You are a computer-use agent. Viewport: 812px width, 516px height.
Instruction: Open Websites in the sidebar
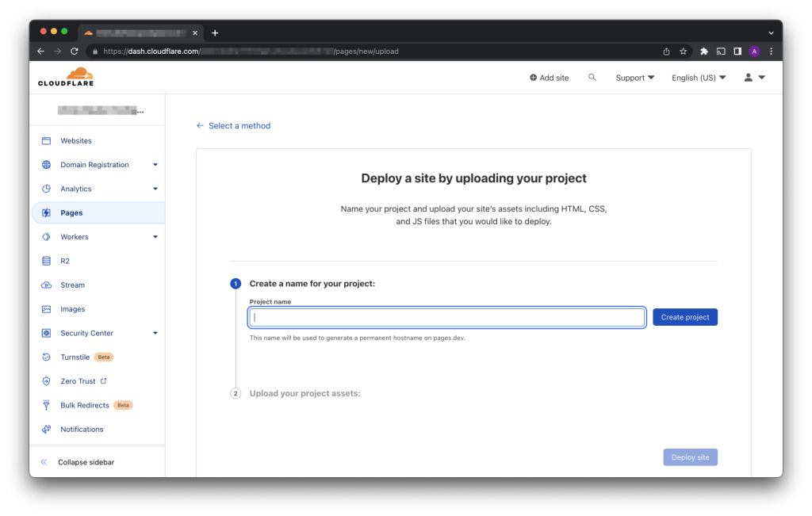76,141
